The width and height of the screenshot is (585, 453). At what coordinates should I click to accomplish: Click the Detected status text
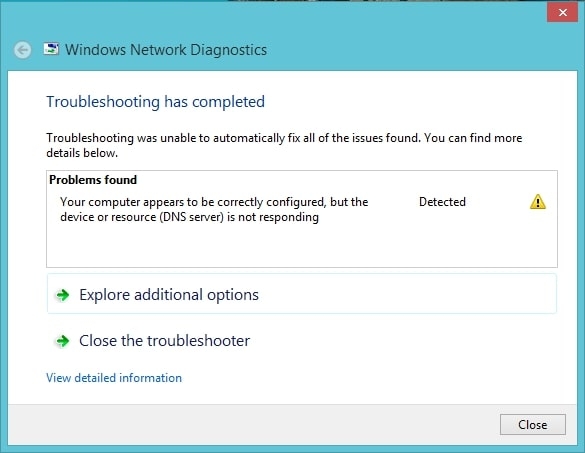click(442, 202)
